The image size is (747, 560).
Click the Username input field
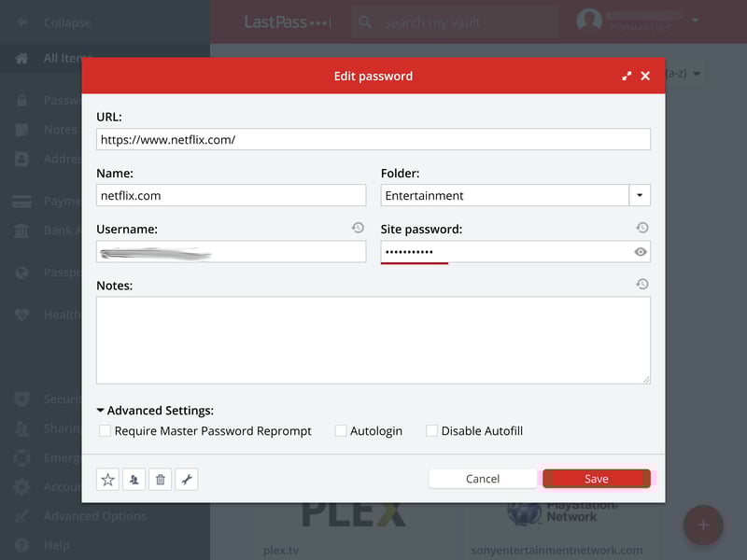[x=231, y=252]
